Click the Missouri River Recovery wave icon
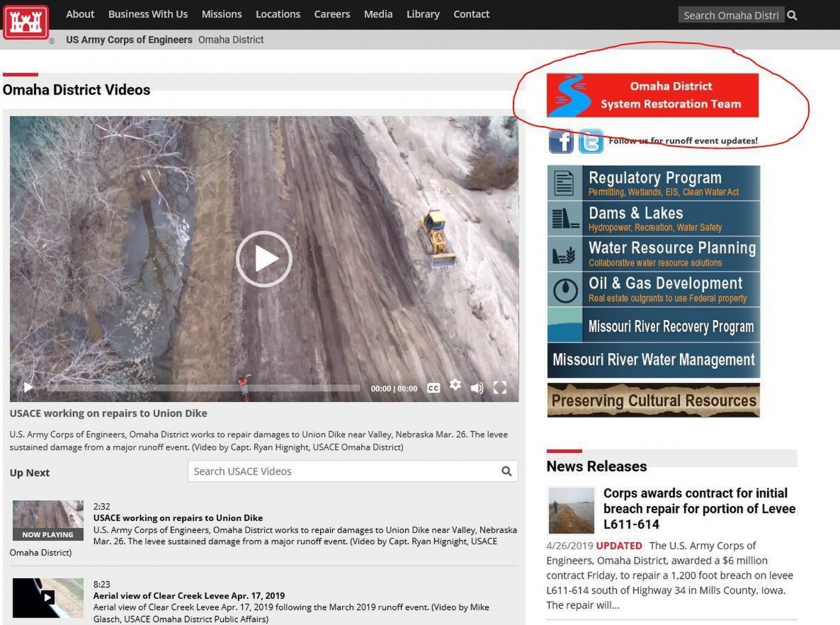 point(564,325)
